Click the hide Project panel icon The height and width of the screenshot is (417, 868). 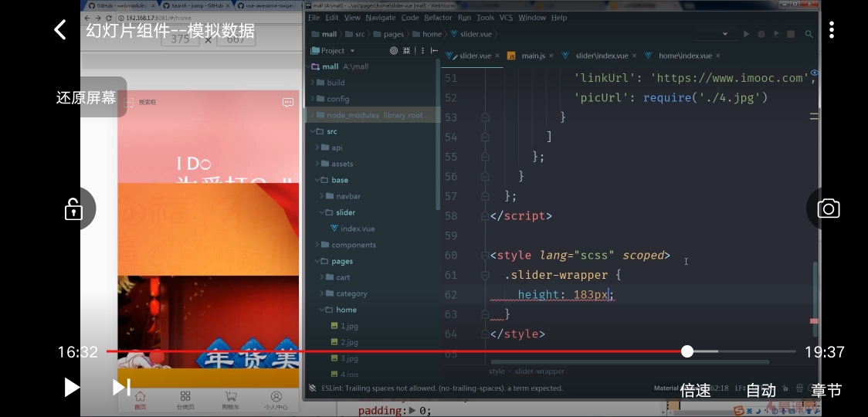point(432,50)
